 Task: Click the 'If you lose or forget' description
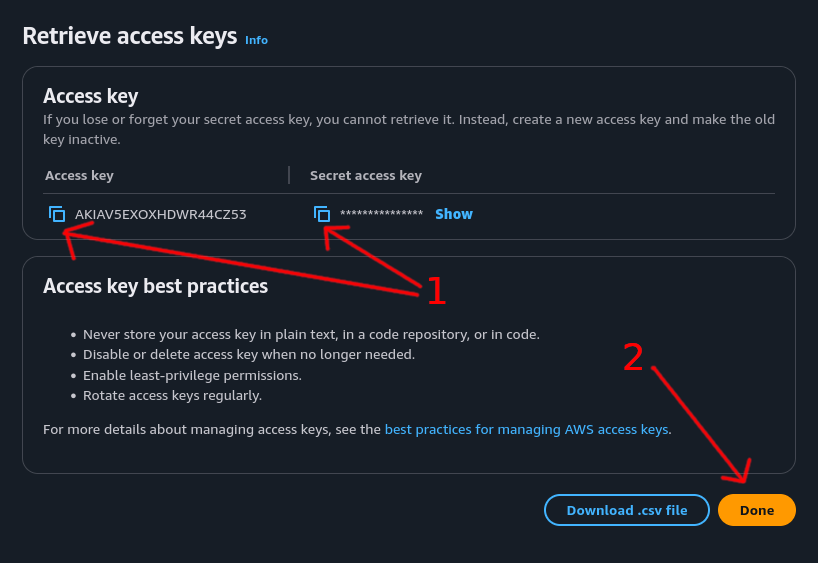pos(408,129)
